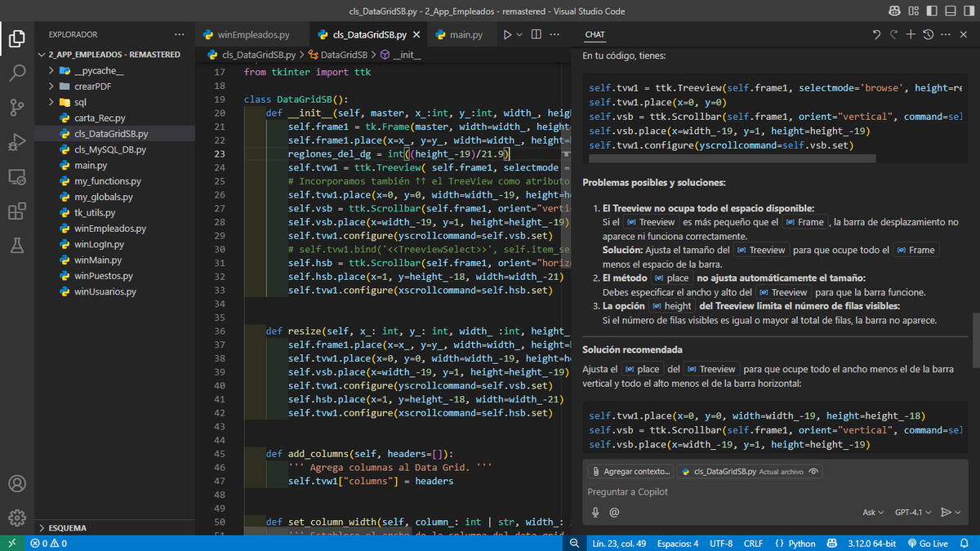This screenshot has width=980, height=551.
Task: Open Explorer views and more actions
Action: pos(179,34)
